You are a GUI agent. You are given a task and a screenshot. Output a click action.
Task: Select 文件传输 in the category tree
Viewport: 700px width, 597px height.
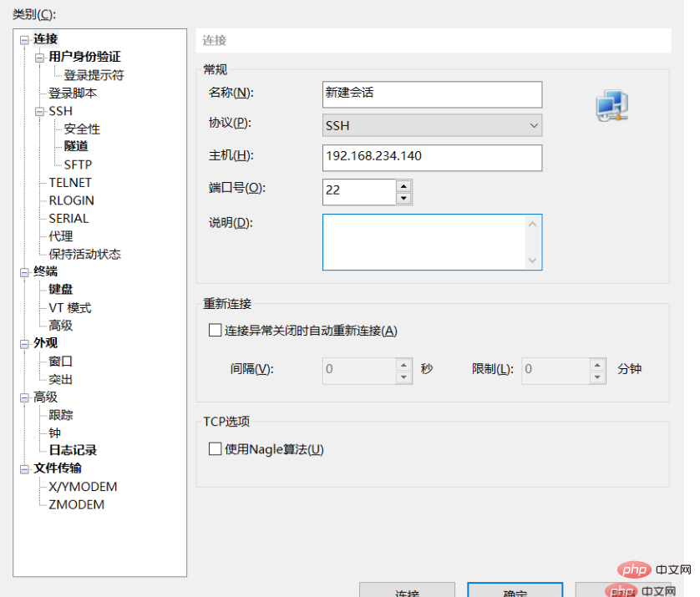pos(58,468)
